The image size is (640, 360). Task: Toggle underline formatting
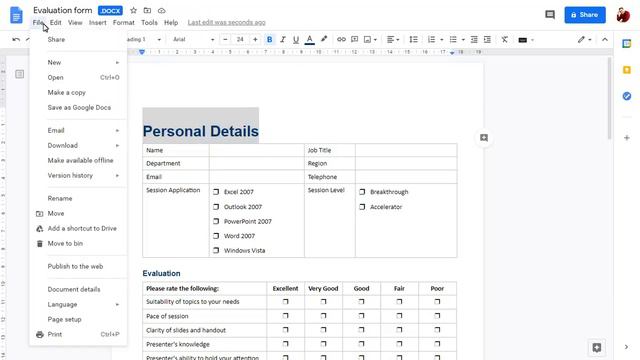[296, 40]
